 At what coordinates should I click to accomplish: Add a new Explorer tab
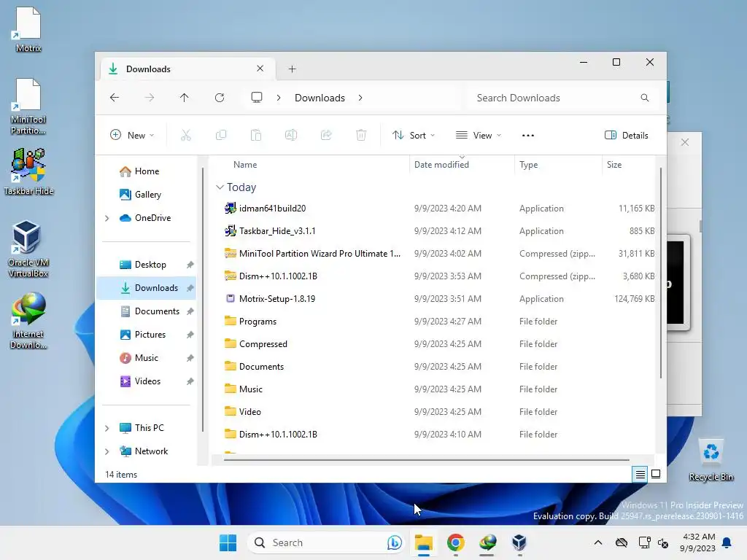(292, 69)
